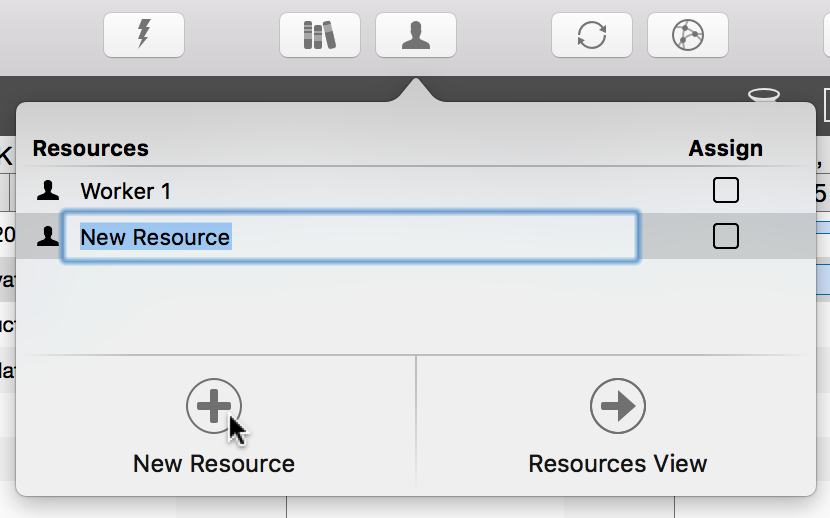Click the person icon beside Worker 1
This screenshot has width=830, height=518.
[x=47, y=190]
